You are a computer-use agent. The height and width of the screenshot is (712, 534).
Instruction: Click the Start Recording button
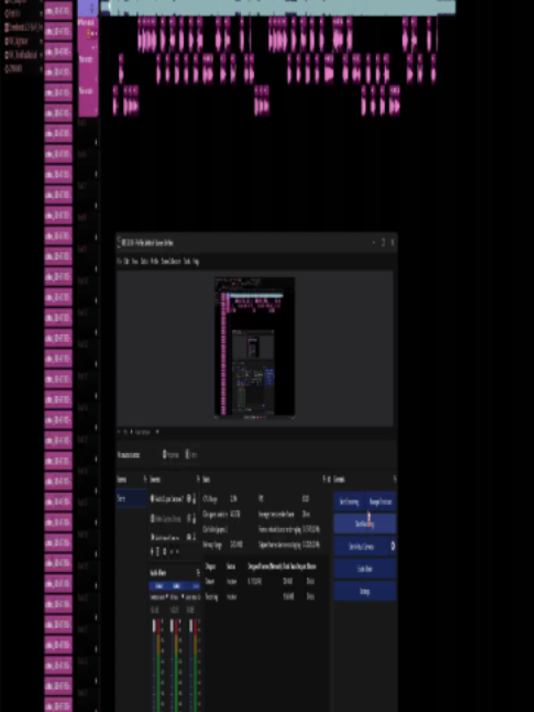point(365,524)
